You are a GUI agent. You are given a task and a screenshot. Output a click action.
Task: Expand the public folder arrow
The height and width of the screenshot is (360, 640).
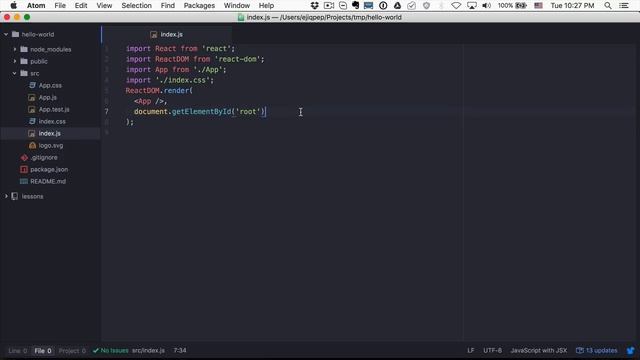pyautogui.click(x=15, y=61)
